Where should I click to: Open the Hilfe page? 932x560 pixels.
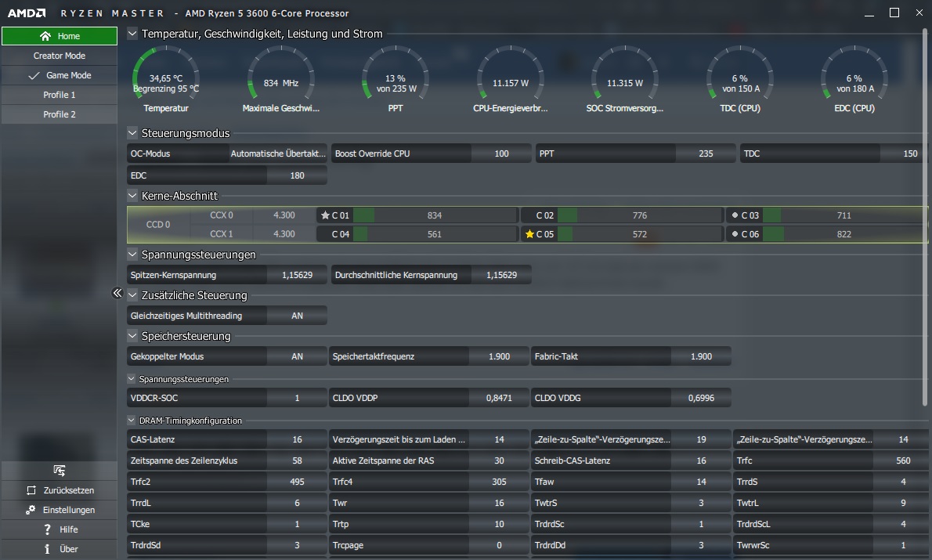pyautogui.click(x=60, y=529)
